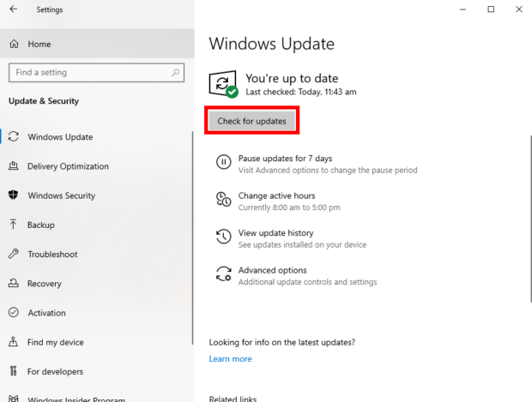Open the Activation settings page
The height and width of the screenshot is (402, 532).
click(48, 313)
